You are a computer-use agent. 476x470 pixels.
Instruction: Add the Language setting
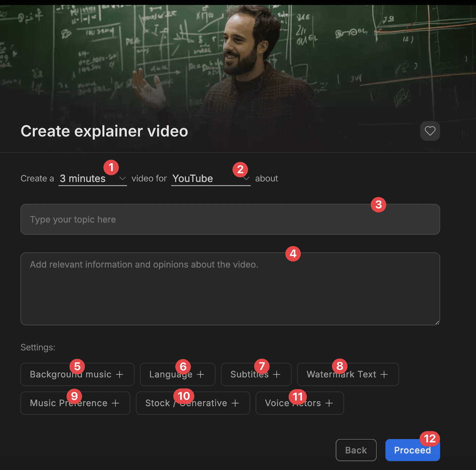tap(177, 375)
